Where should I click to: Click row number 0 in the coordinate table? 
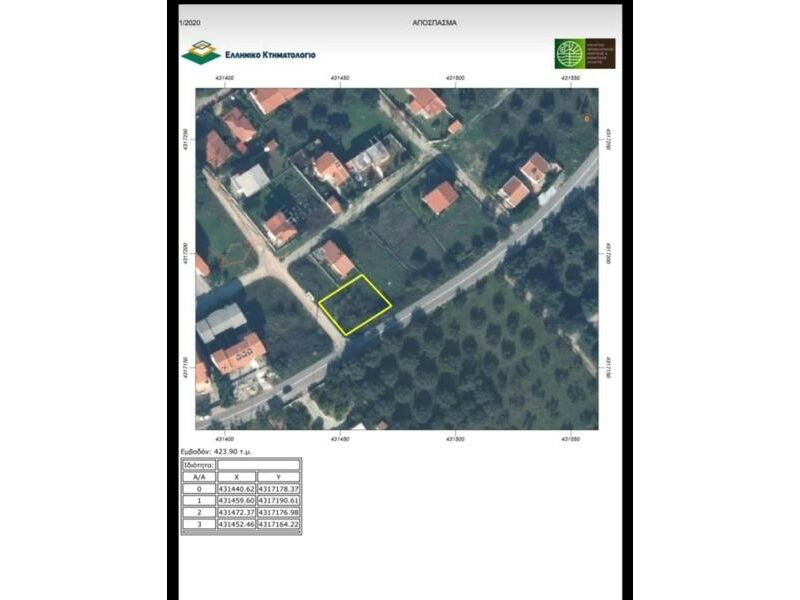tap(198, 489)
